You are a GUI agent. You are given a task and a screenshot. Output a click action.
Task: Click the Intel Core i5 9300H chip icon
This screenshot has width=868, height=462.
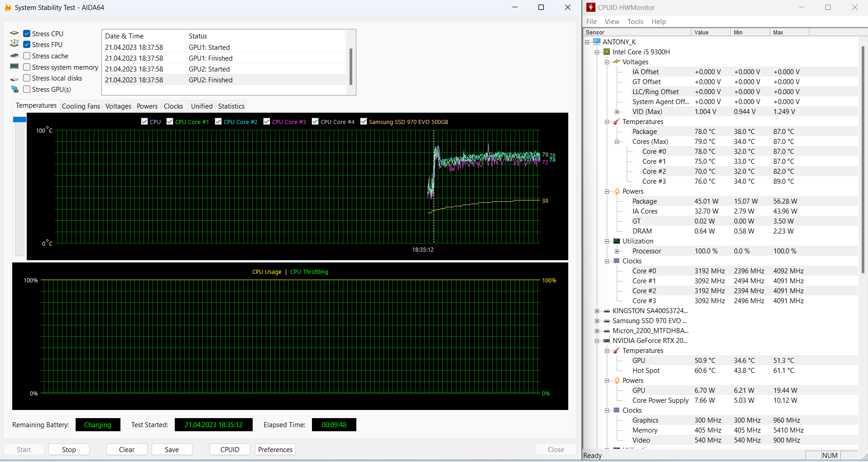607,52
